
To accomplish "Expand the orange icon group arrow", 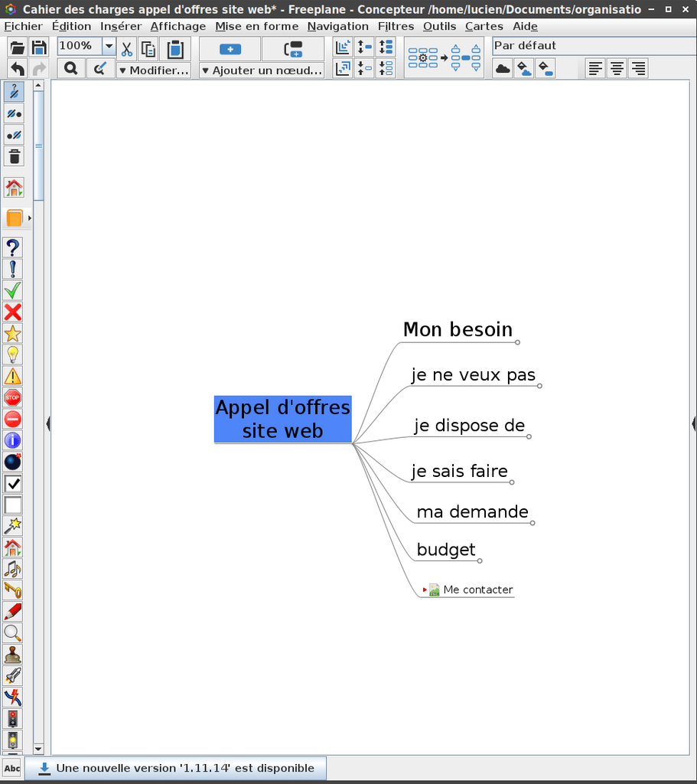I will pos(30,218).
